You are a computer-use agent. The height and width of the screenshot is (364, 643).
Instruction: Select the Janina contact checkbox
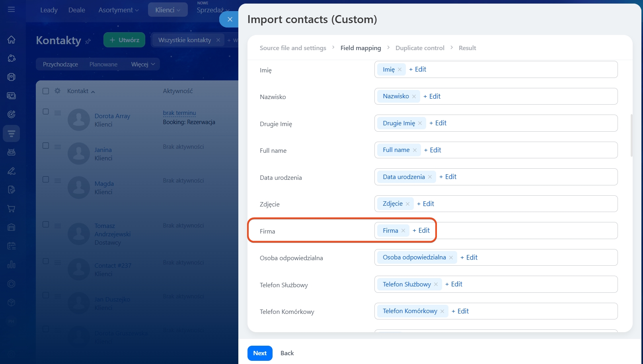(x=46, y=146)
